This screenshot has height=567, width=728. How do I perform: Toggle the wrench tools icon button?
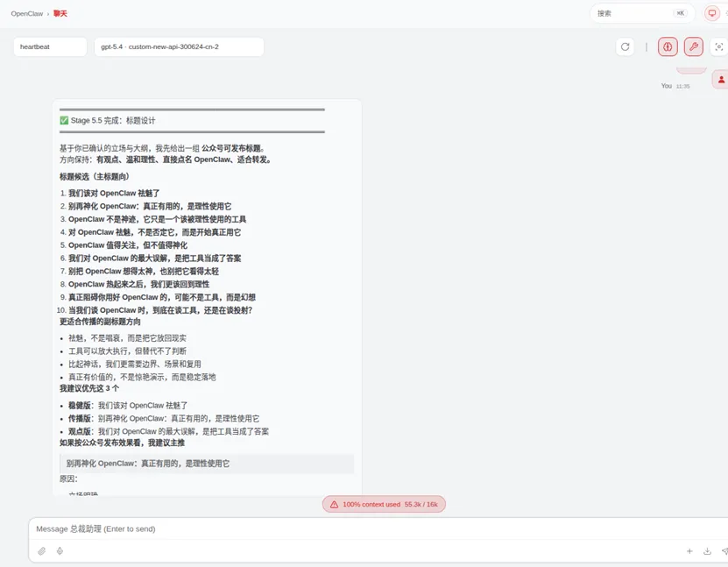tap(694, 47)
